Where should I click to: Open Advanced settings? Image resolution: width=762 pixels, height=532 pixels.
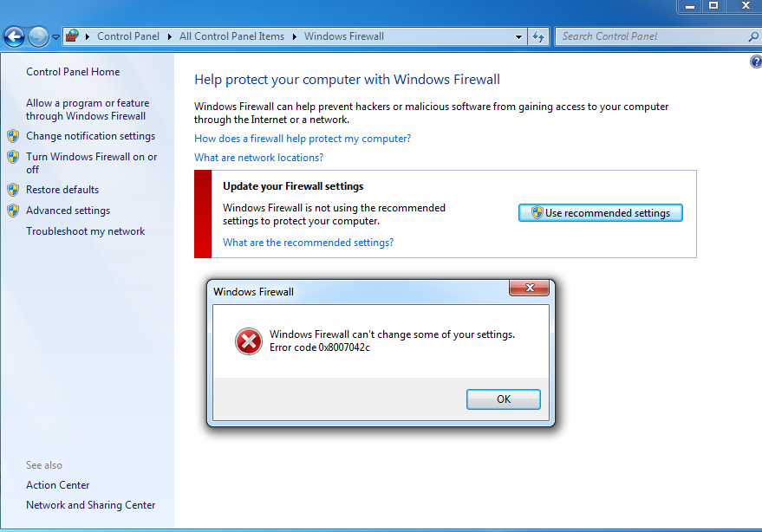pyautogui.click(x=68, y=211)
